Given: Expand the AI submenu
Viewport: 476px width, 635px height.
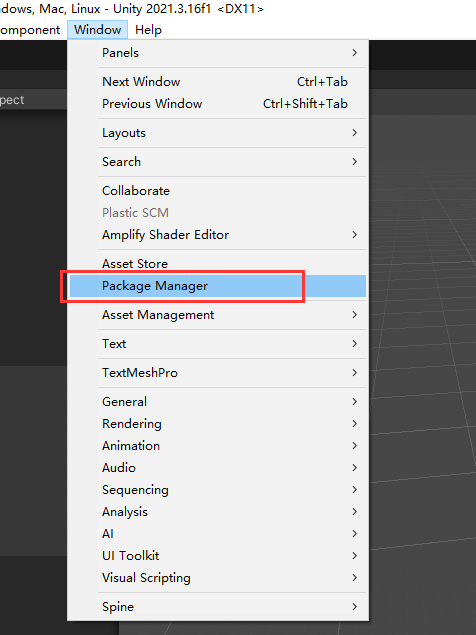Looking at the screenshot, I should pyautogui.click(x=218, y=534).
